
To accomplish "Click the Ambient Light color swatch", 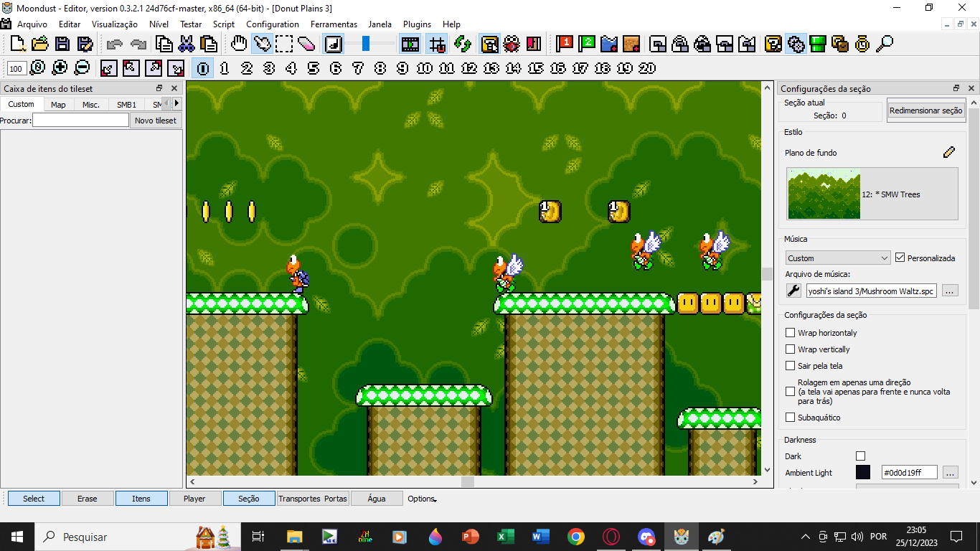I will [x=863, y=472].
